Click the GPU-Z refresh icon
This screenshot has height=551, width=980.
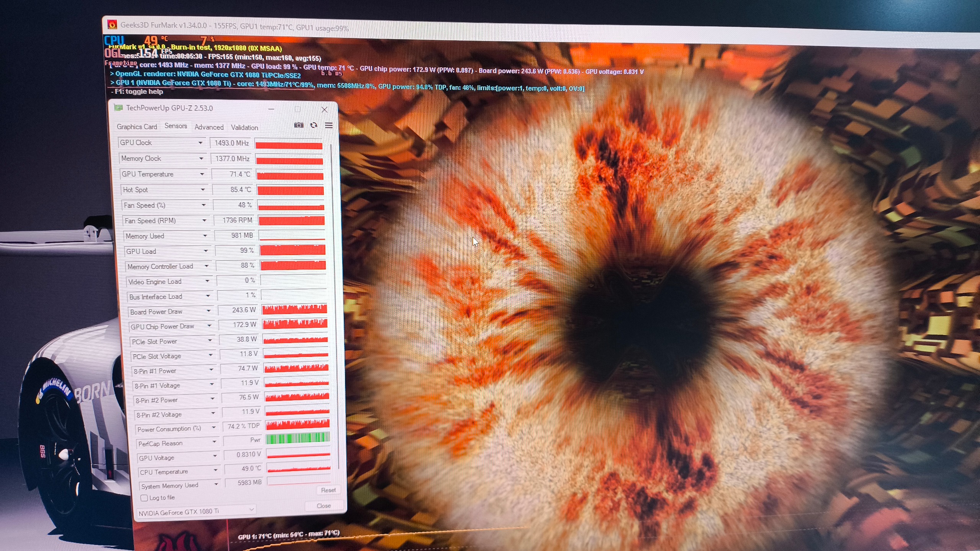314,125
